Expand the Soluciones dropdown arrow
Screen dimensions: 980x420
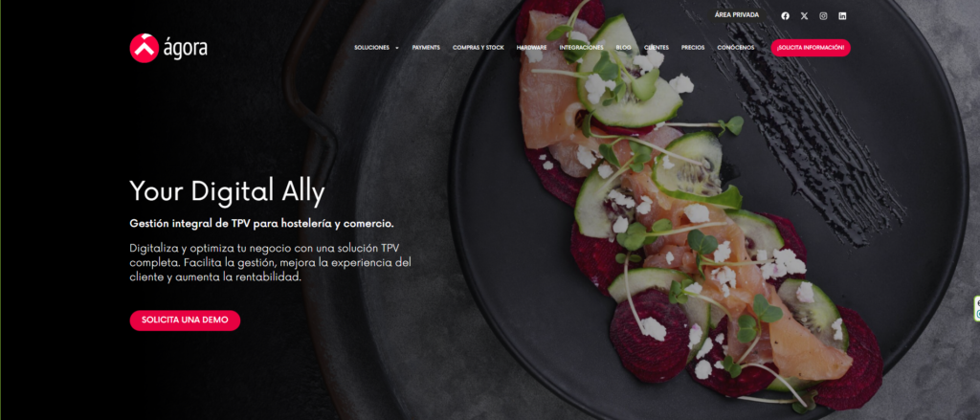pos(397,48)
